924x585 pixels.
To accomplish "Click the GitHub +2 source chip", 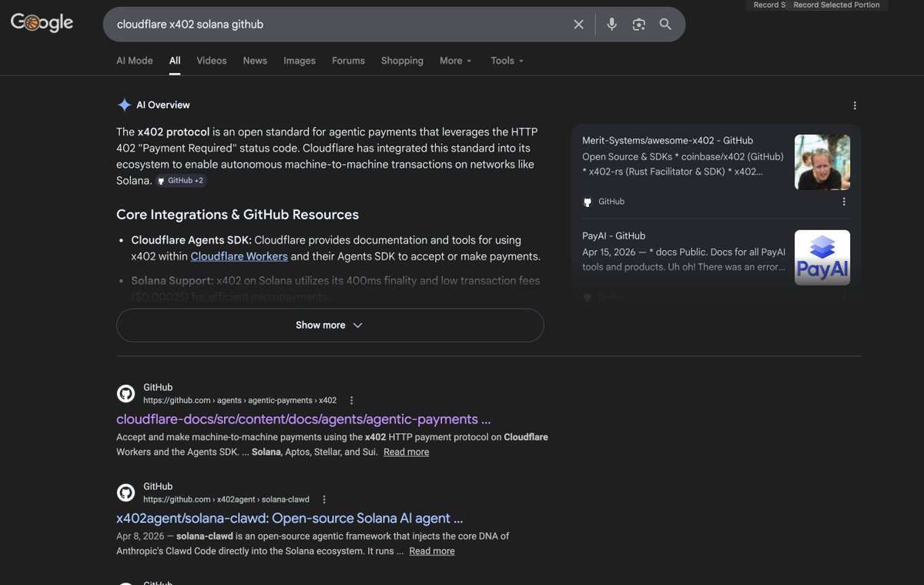I will [x=181, y=181].
